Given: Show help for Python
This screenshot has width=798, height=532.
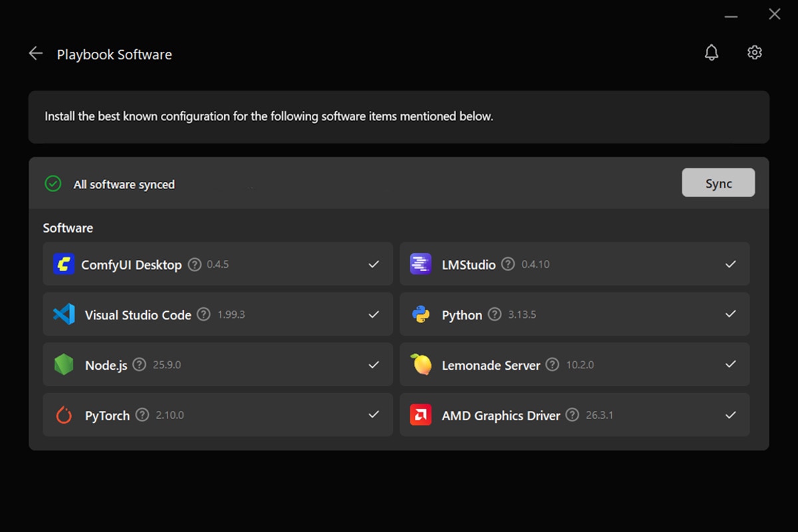Looking at the screenshot, I should [495, 314].
